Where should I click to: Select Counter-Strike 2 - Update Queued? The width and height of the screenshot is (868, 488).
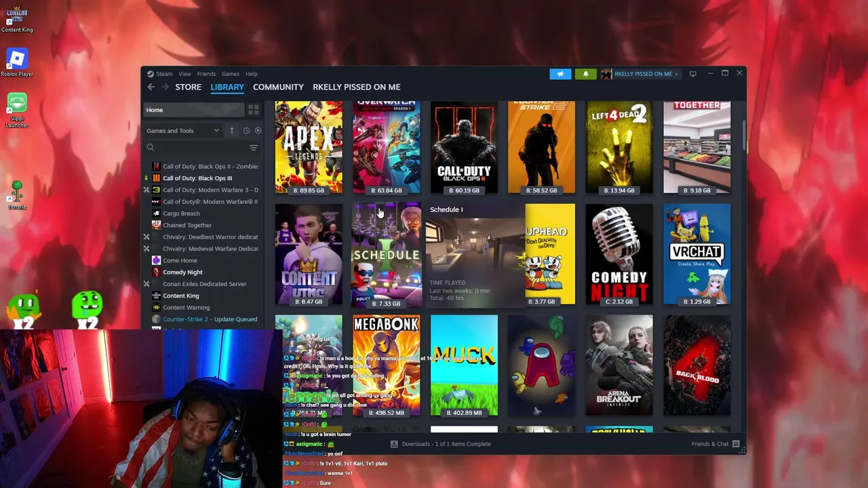click(x=203, y=319)
